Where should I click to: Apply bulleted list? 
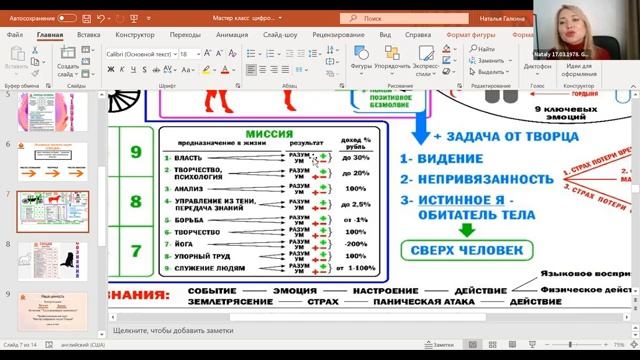click(x=251, y=53)
